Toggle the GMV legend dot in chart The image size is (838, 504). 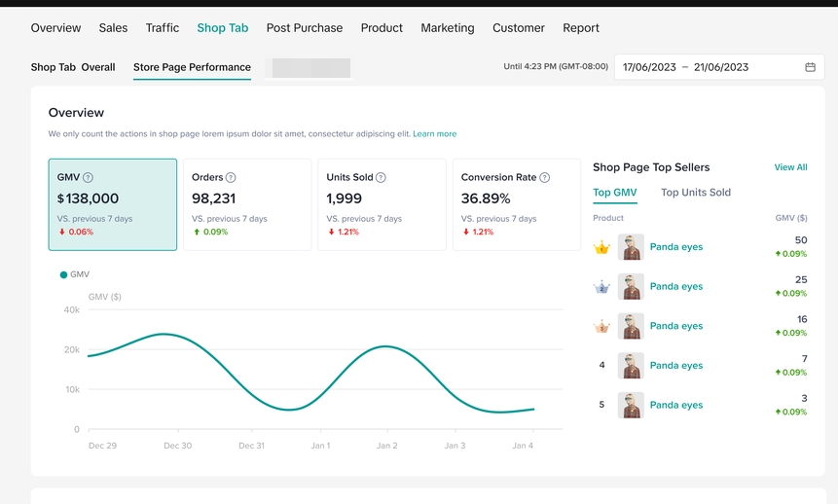pos(64,275)
